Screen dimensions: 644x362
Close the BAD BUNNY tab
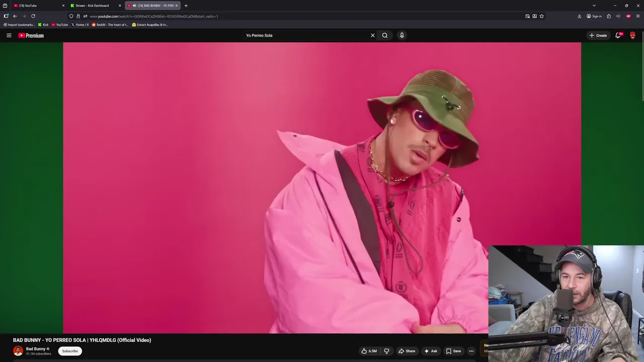177,6
